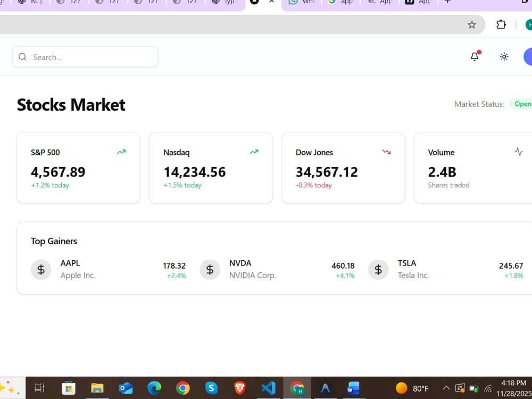
Task: Select AAPL Apple Inc. row
Action: click(x=108, y=269)
